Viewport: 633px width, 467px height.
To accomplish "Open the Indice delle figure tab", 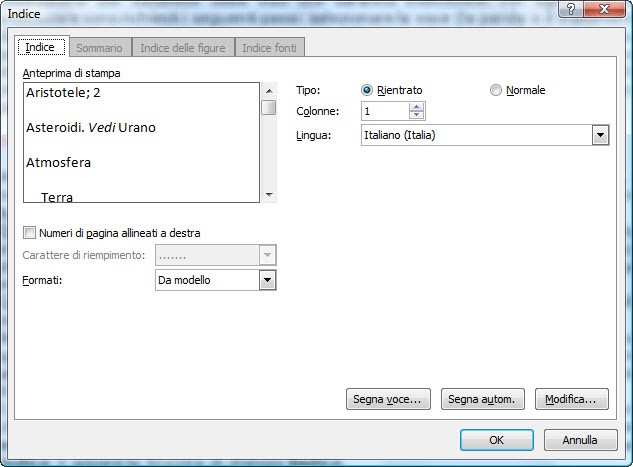I will pyautogui.click(x=182, y=48).
